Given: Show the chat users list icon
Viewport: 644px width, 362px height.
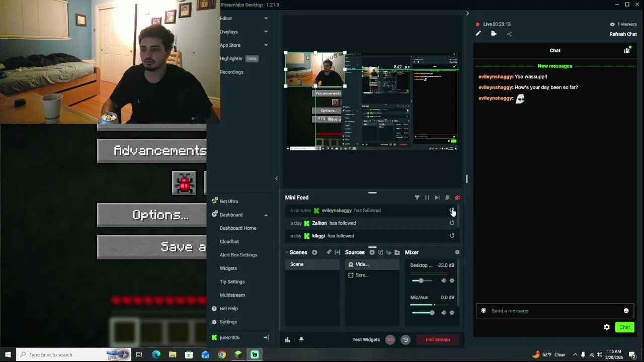Looking at the screenshot, I should [627, 50].
